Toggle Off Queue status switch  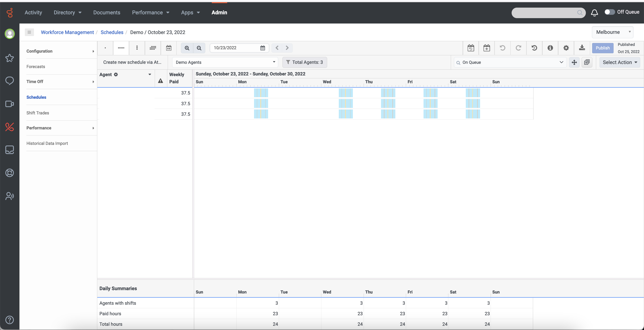610,12
